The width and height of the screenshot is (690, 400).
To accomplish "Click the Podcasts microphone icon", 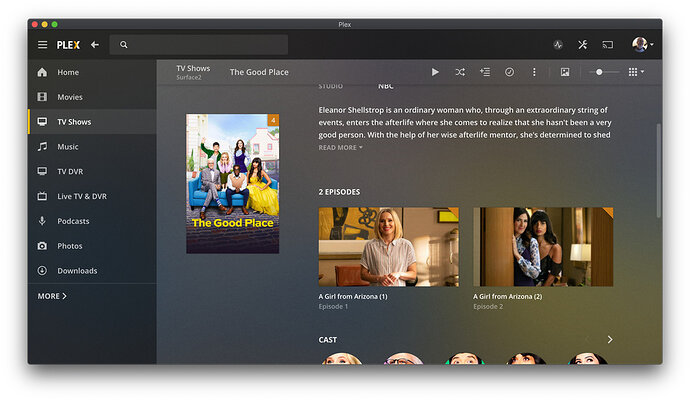I will pos(42,221).
